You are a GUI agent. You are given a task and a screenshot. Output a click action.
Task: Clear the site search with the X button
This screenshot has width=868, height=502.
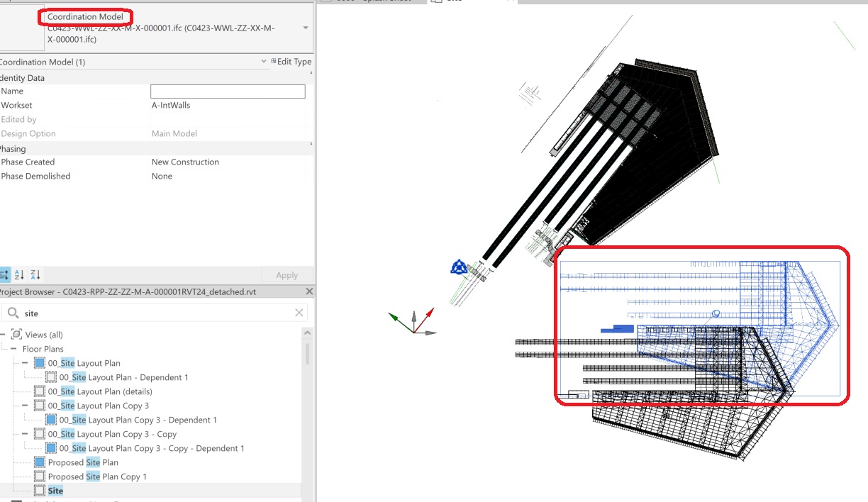coord(299,313)
